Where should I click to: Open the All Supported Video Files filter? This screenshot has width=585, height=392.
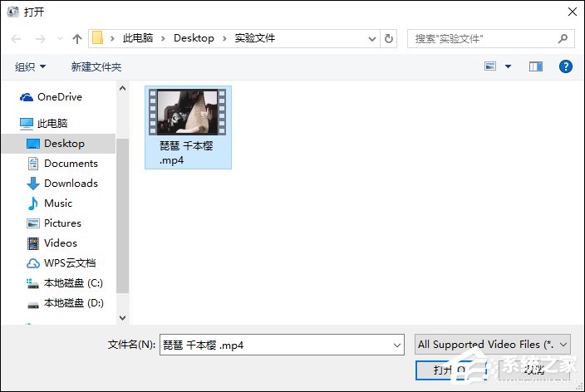tap(493, 345)
